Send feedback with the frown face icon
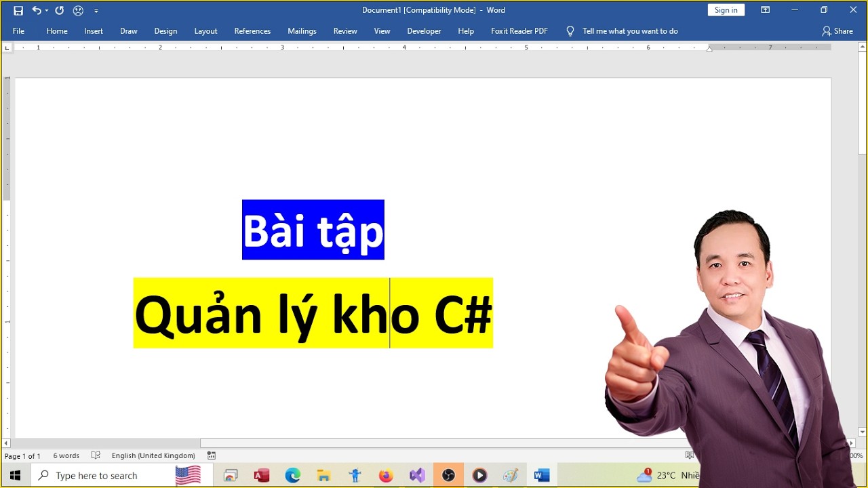Image resolution: width=868 pixels, height=488 pixels. (x=79, y=10)
